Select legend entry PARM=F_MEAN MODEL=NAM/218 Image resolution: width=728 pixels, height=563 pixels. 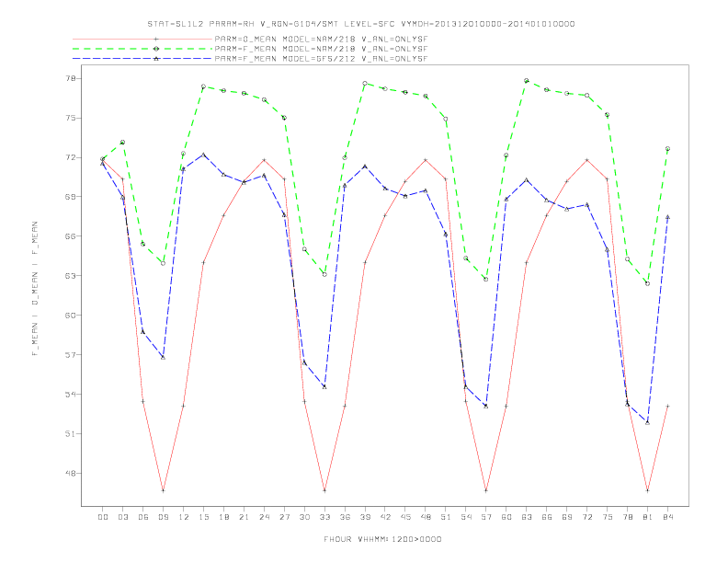(x=321, y=49)
